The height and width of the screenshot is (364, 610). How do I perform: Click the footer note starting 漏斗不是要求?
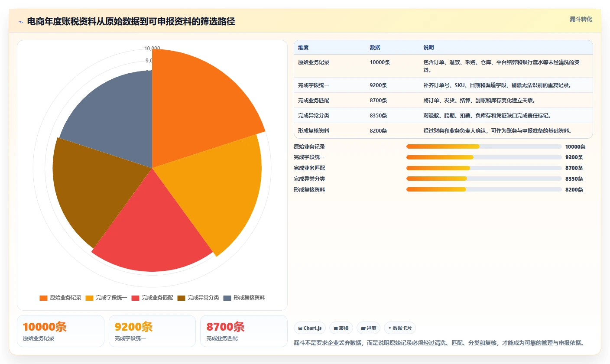439,343
